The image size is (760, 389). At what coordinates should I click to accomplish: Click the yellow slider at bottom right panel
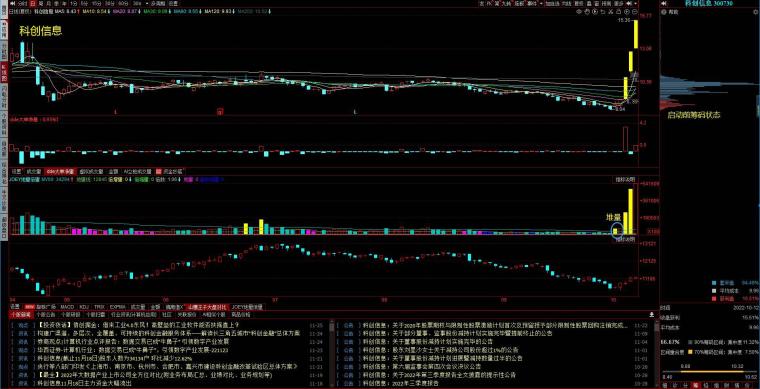pos(712,372)
